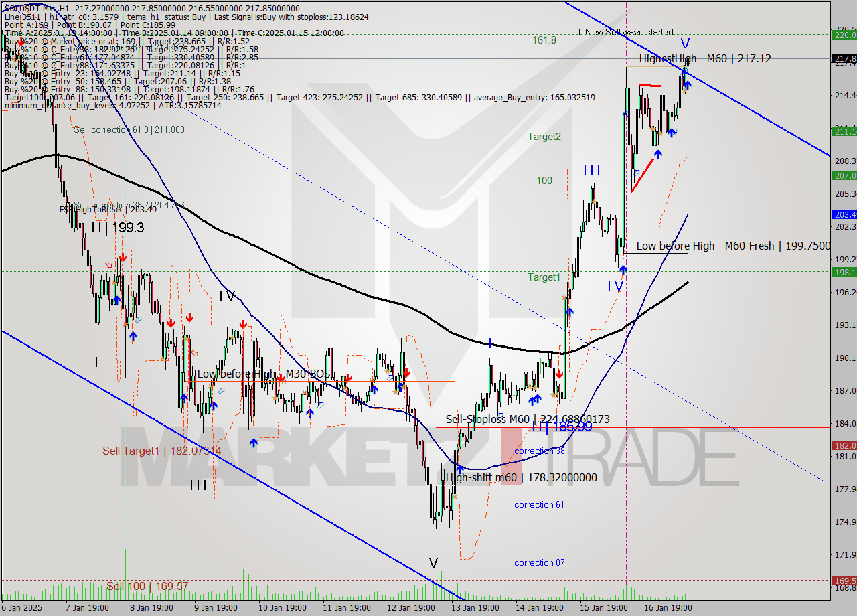The image size is (857, 616).
Task: Select the black 217.8 current price tag
Action: (x=844, y=59)
